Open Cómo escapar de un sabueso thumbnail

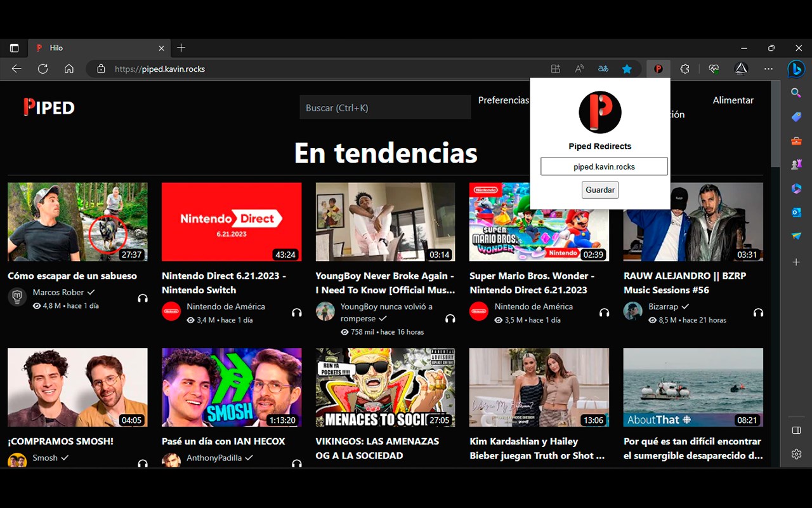click(77, 222)
